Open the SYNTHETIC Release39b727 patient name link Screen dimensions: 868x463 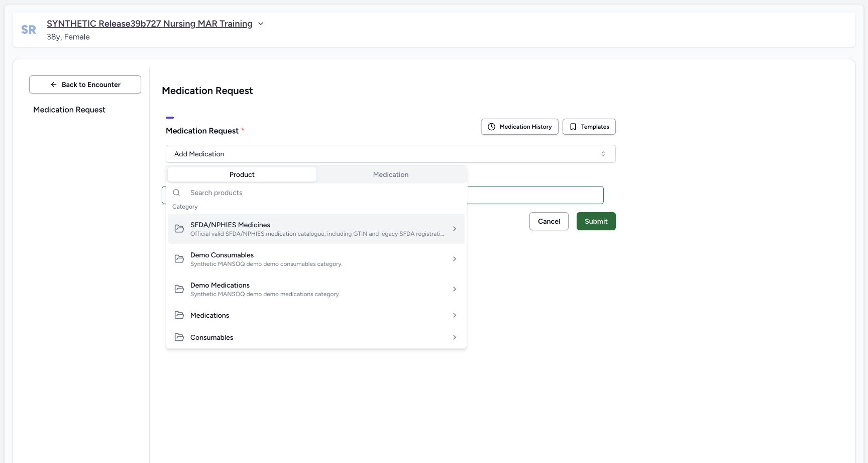pos(150,24)
